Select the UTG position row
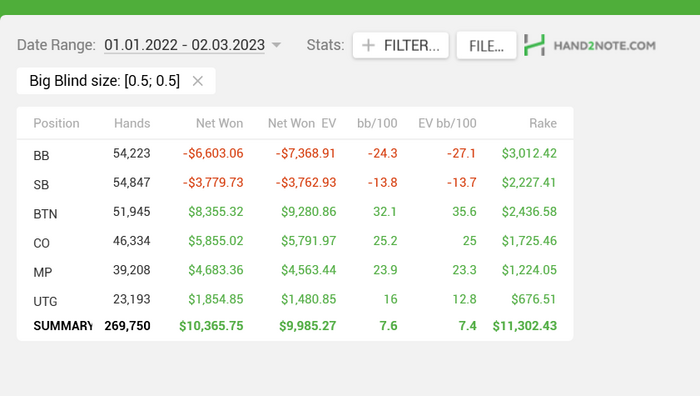This screenshot has width=700, height=396. [295, 300]
